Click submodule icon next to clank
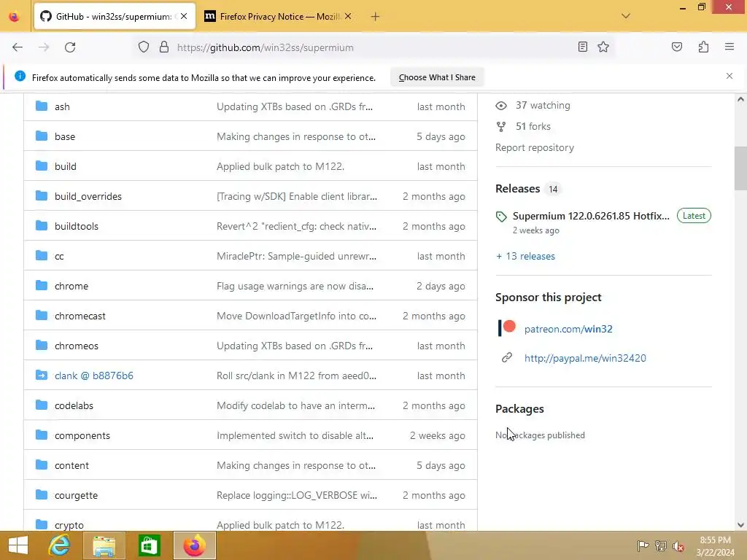This screenshot has width=747, height=560. [42, 376]
